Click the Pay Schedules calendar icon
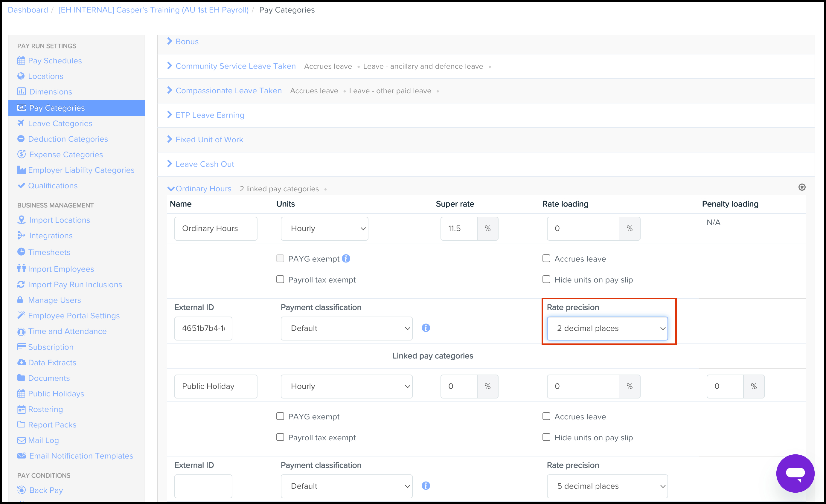This screenshot has height=504, width=826. pyautogui.click(x=21, y=61)
